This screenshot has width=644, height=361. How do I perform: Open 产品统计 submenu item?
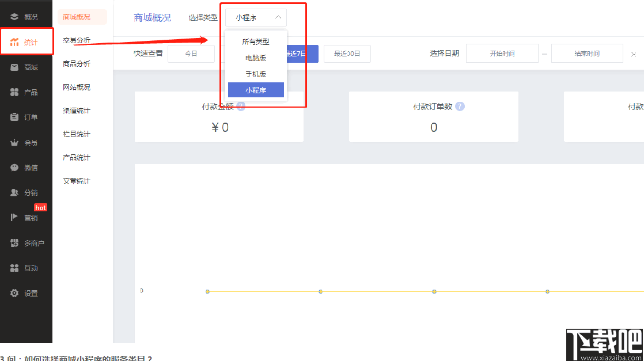click(77, 157)
